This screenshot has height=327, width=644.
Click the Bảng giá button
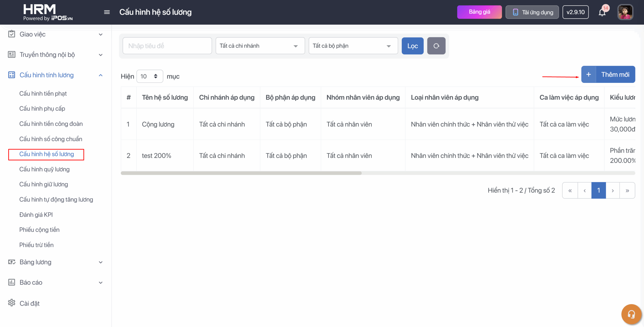pyautogui.click(x=479, y=12)
